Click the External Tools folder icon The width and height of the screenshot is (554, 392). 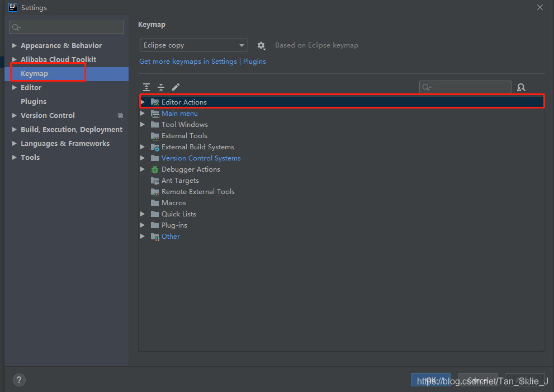[155, 136]
